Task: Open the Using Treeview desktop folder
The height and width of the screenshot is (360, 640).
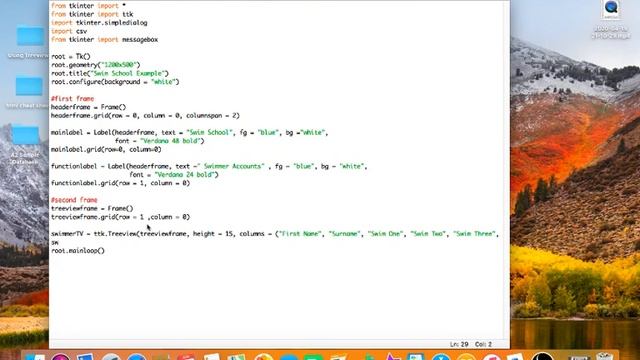Action: [29, 36]
